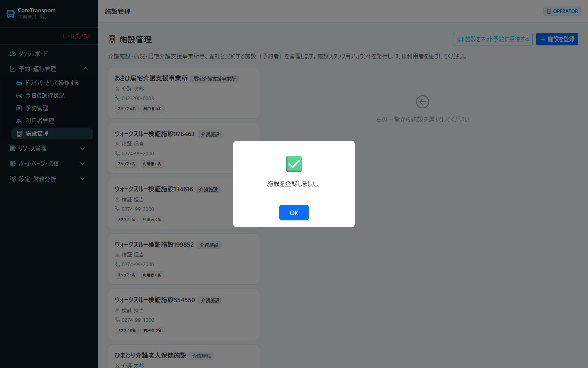Viewport: 588px width, 368px height.
Task: Click megaphone icon in invite button
Action: pos(461,39)
